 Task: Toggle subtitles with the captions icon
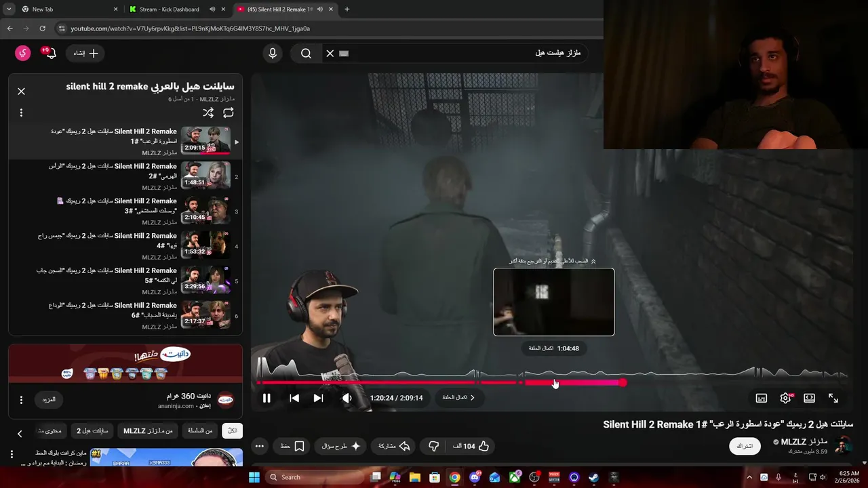tap(762, 398)
